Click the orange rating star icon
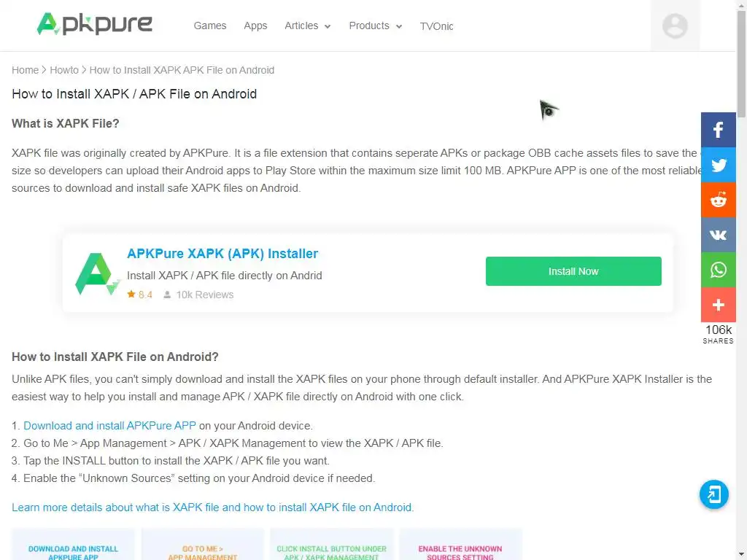Screen dimensions: 747x560 (x=131, y=295)
